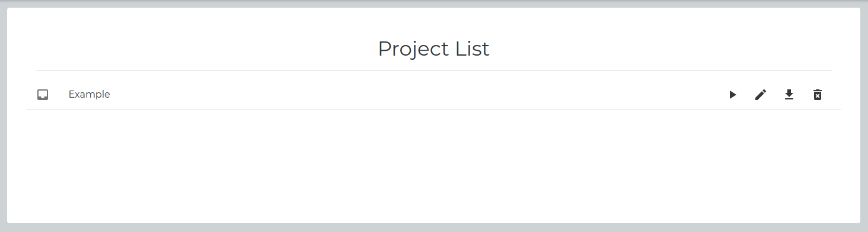Click the blank white panel below the list

click(433, 166)
